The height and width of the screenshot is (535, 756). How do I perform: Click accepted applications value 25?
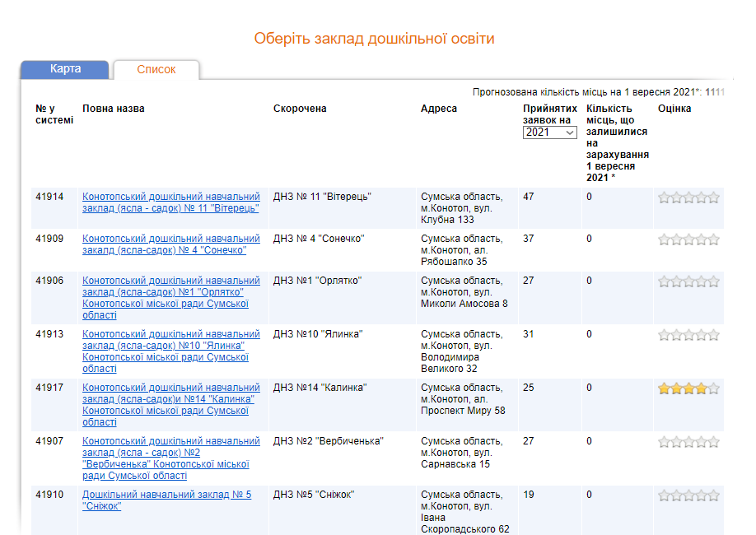529,388
